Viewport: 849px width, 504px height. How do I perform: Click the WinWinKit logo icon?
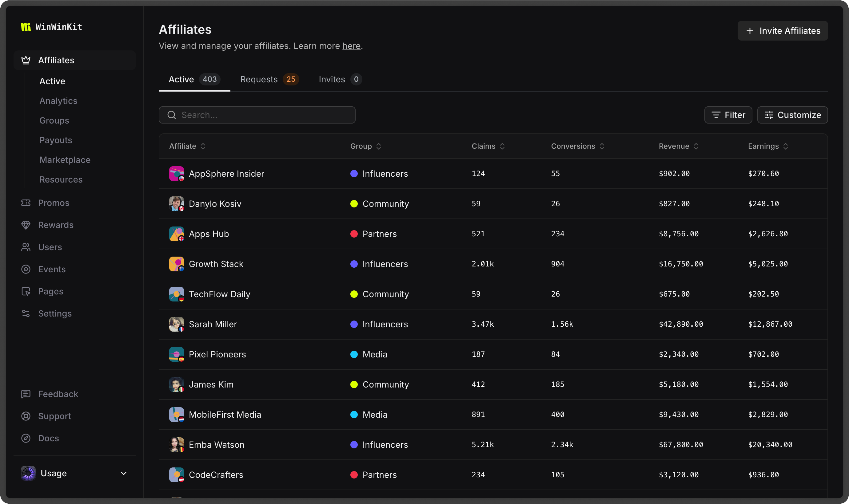pos(26,27)
